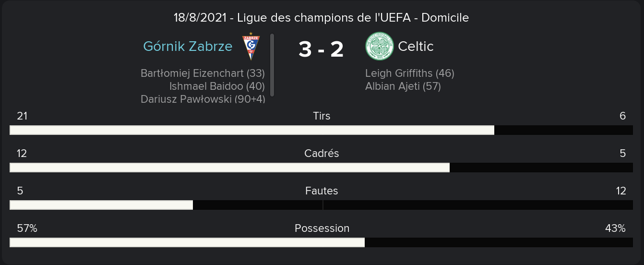Select scorer Leigh Griffiths (46)
644x265 pixels.
coord(410,73)
